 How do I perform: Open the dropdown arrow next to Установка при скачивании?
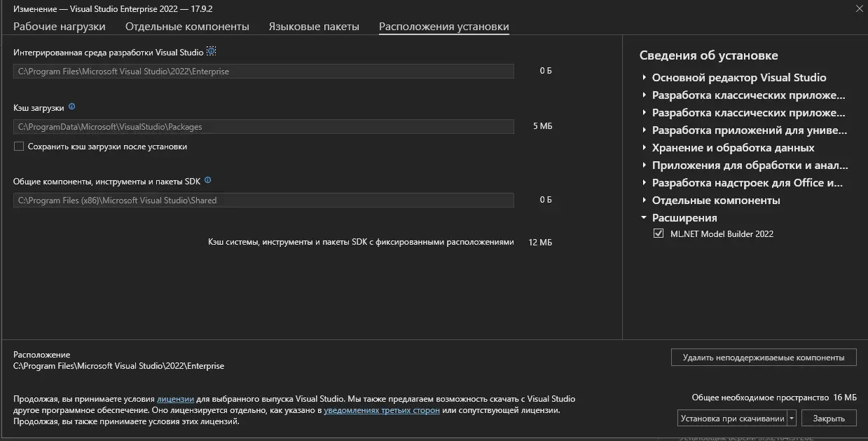pyautogui.click(x=792, y=417)
